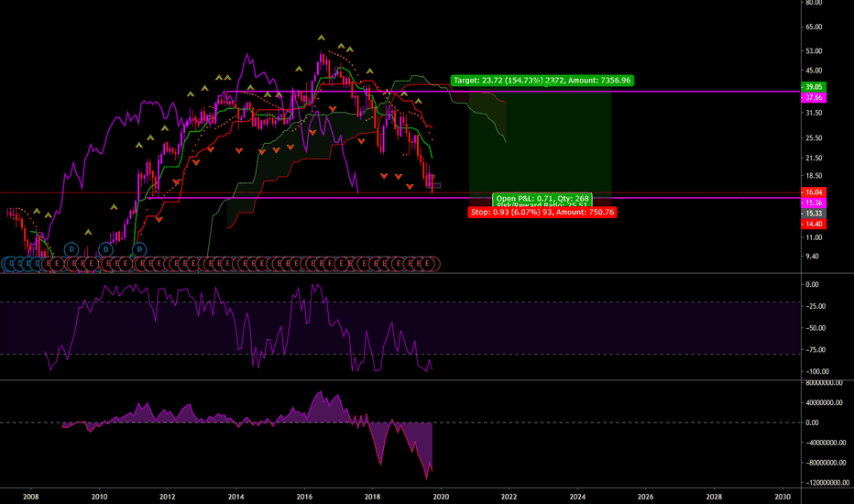Click the -40000000.00 volume scale value
Image resolution: width=854 pixels, height=504 pixels.
pyautogui.click(x=827, y=443)
